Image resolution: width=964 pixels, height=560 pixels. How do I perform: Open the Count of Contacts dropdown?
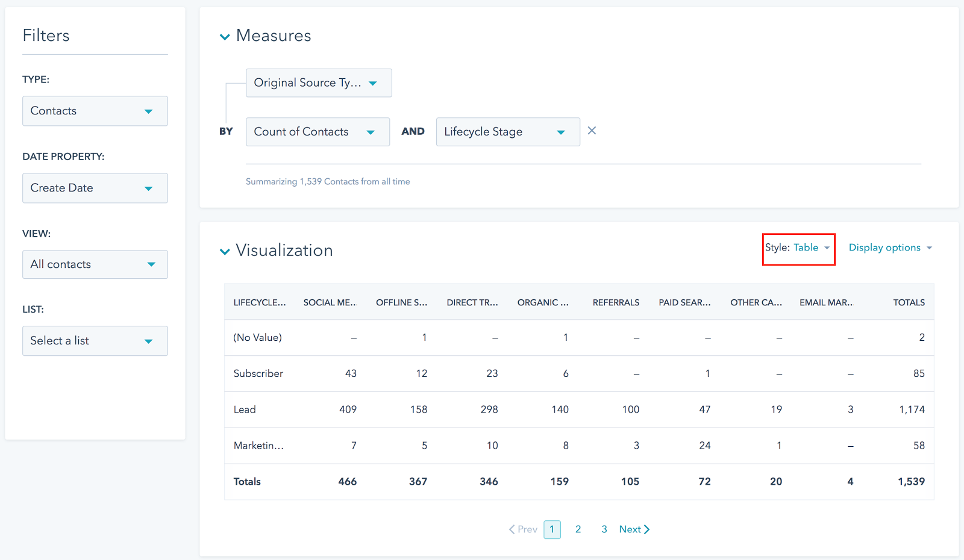pos(318,131)
